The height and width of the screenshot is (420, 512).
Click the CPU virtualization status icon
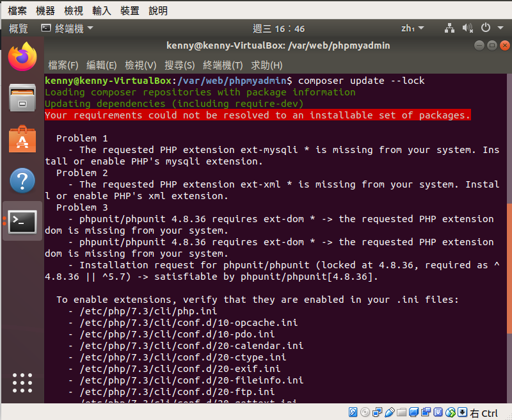coord(438,412)
